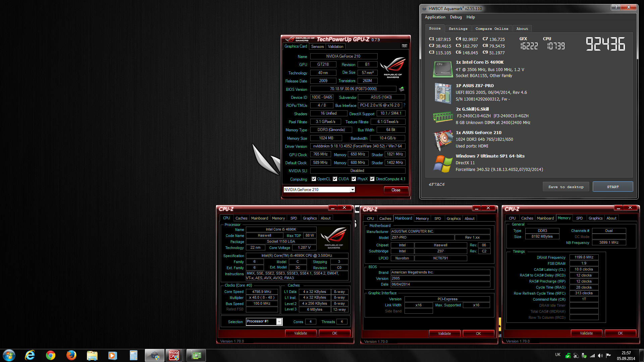Click Save to desktop button
Viewport: 644px width, 362px height.
tap(566, 187)
